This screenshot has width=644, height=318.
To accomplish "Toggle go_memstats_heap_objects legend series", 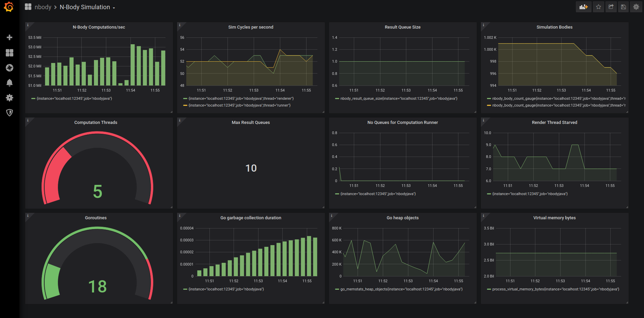I will tap(402, 289).
